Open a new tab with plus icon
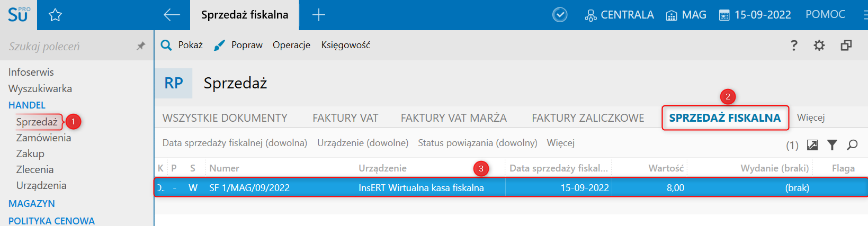The image size is (868, 226). (x=318, y=15)
